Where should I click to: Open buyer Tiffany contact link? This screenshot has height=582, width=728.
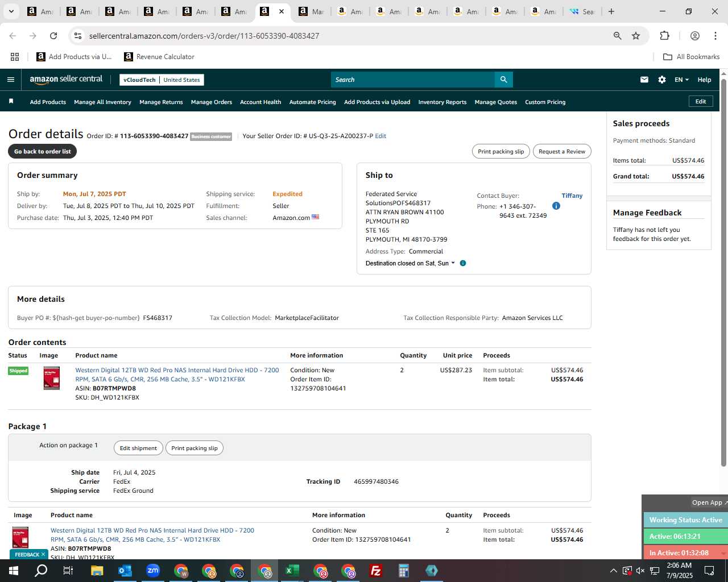pos(572,196)
